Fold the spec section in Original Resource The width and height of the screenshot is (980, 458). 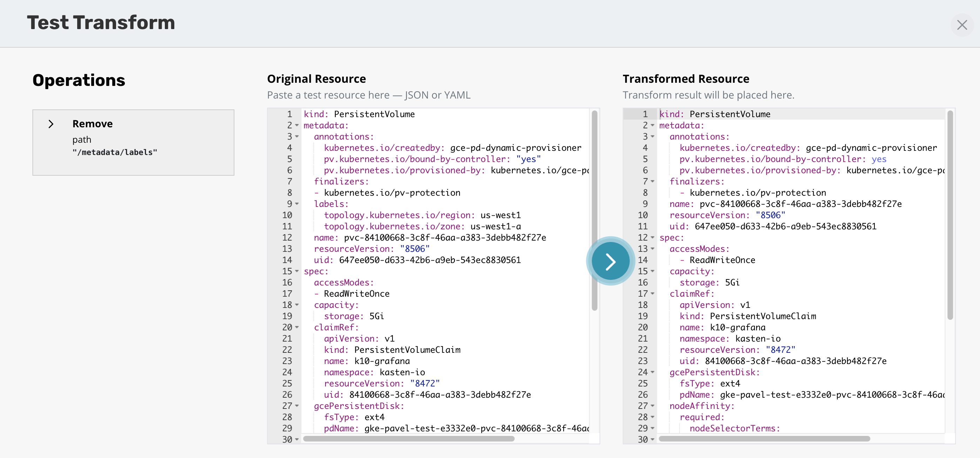click(297, 271)
